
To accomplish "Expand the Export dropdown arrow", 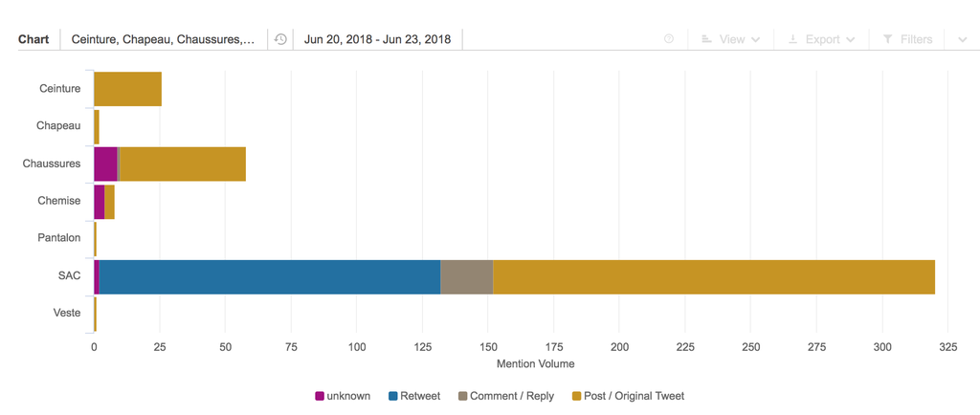I will click(850, 39).
